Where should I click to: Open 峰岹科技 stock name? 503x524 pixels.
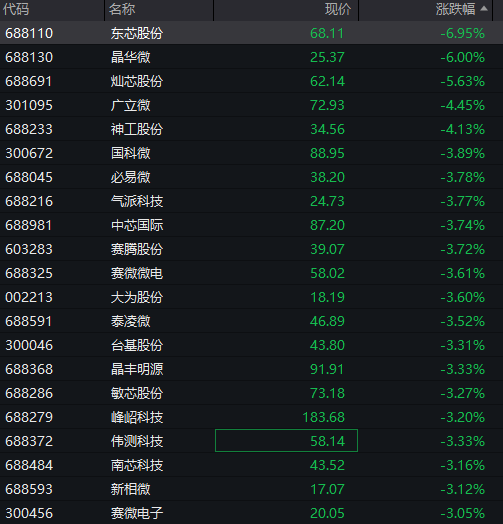pos(137,417)
